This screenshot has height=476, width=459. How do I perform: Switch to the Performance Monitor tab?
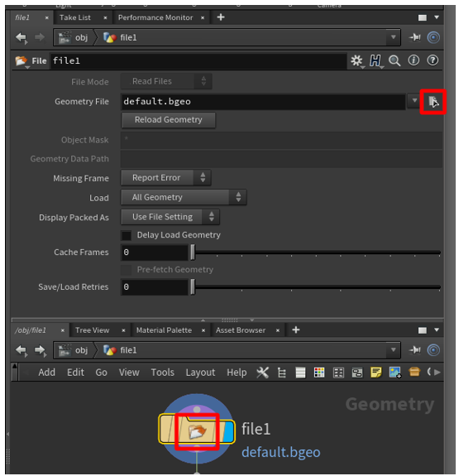pos(155,17)
